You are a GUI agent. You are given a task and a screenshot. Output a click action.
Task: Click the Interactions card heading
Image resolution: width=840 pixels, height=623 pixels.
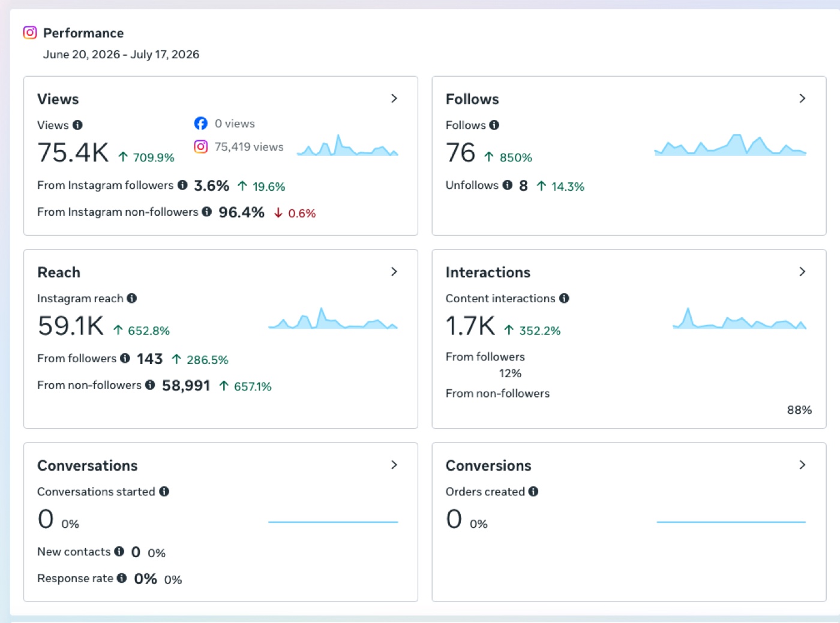tap(488, 272)
